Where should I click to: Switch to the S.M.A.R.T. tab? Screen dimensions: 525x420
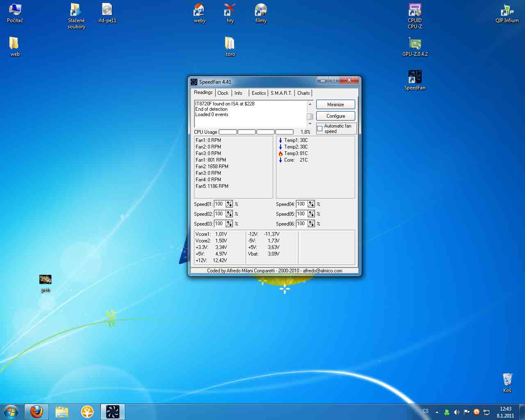click(281, 93)
